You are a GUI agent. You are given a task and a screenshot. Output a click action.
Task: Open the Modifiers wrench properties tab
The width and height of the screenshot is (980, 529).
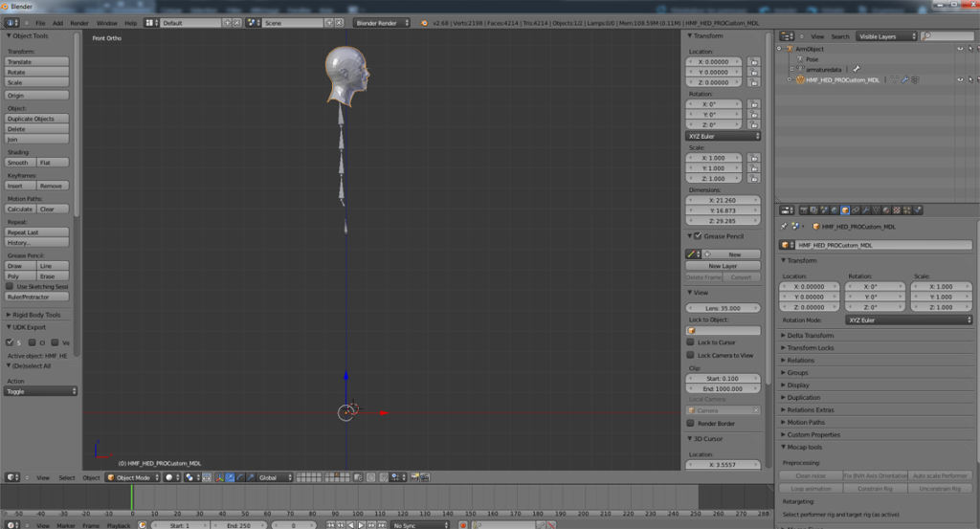click(865, 210)
